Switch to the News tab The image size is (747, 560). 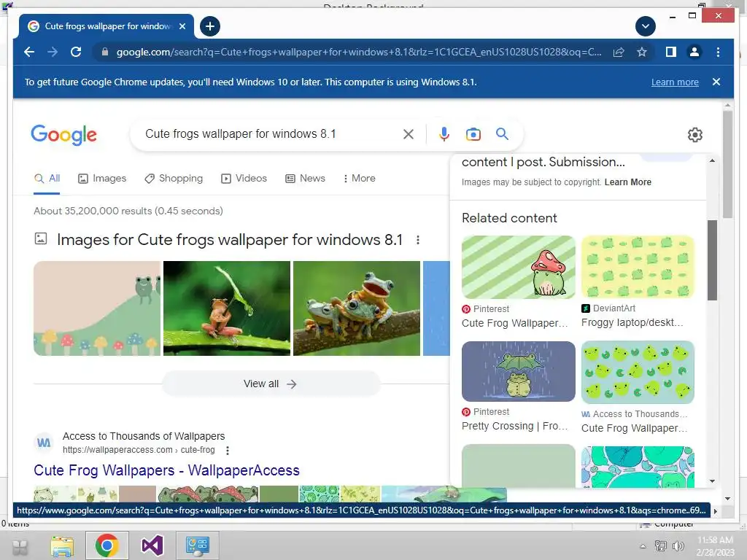point(305,179)
